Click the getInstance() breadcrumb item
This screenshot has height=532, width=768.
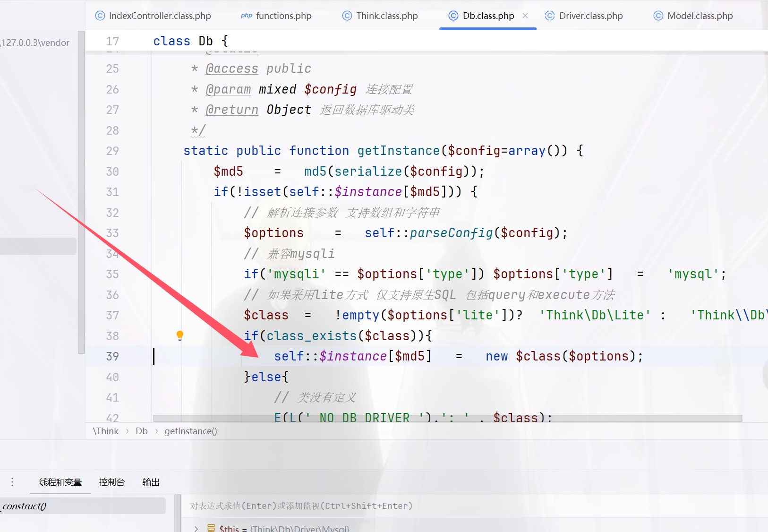(x=191, y=431)
